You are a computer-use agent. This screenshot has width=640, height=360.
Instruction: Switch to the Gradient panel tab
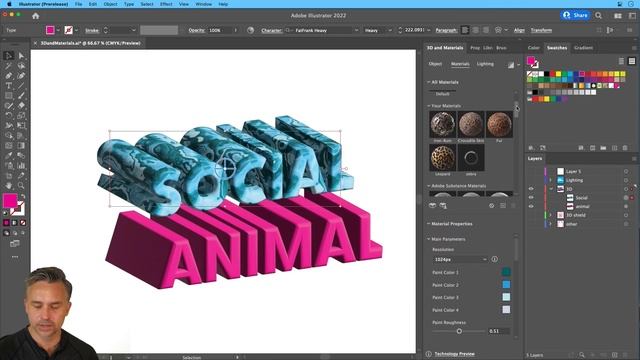click(583, 48)
